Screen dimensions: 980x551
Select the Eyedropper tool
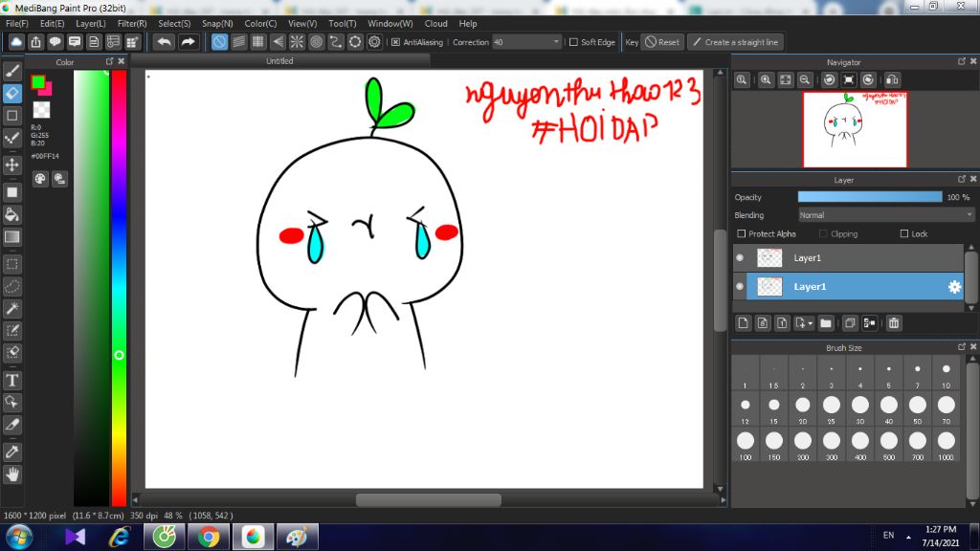(11, 452)
